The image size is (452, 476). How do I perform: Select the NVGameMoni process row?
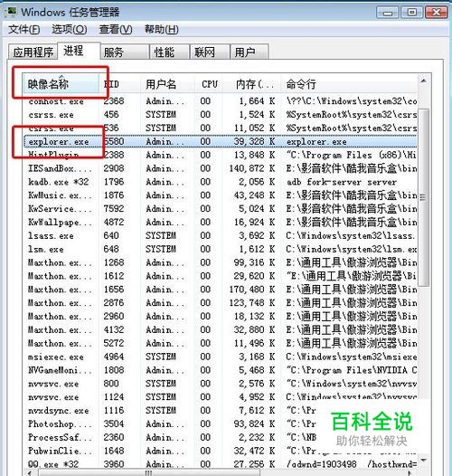(x=220, y=370)
